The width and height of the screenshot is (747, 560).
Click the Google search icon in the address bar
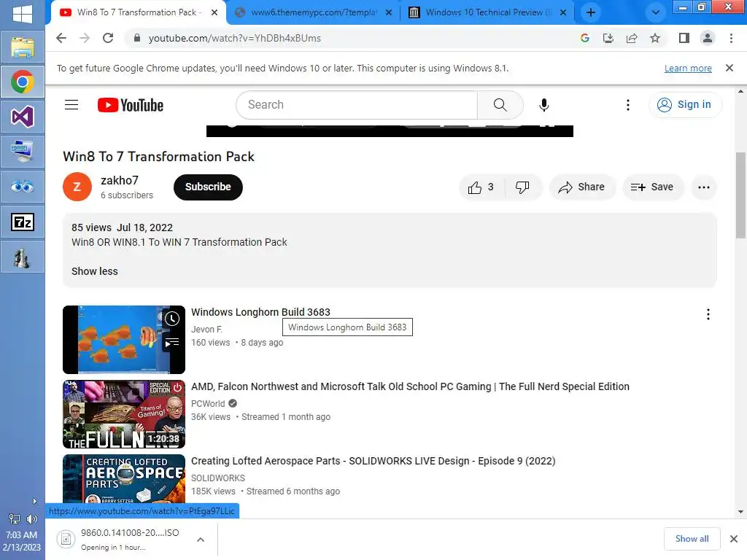(585, 38)
